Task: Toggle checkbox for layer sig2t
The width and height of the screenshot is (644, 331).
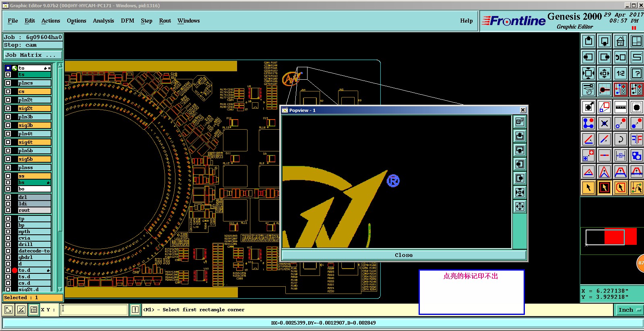Action: click(8, 108)
